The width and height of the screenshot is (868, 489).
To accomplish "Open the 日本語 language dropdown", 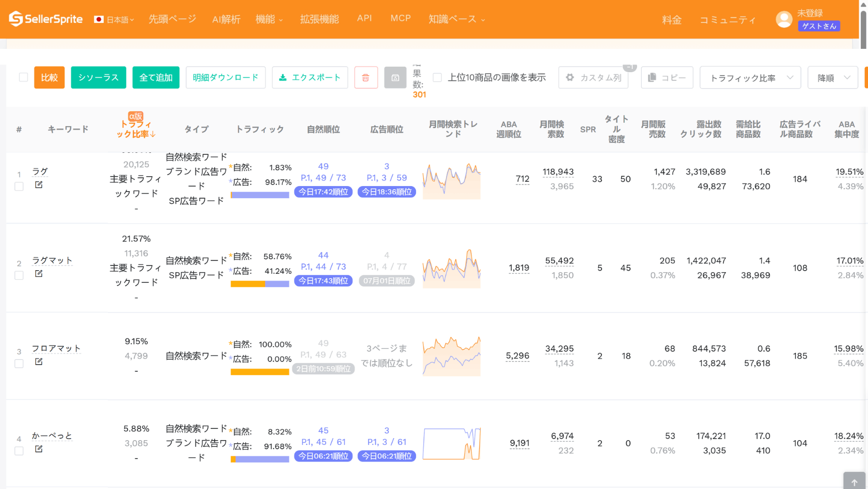I will [114, 20].
